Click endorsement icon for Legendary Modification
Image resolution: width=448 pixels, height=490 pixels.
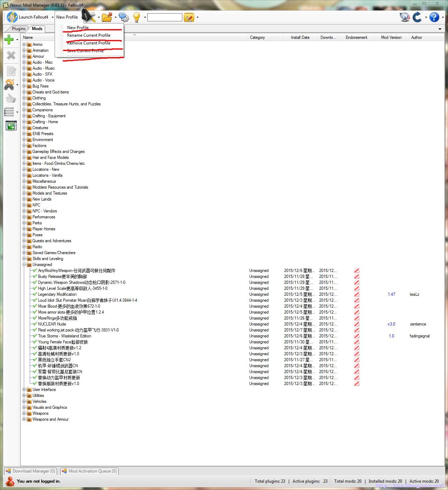click(x=357, y=294)
